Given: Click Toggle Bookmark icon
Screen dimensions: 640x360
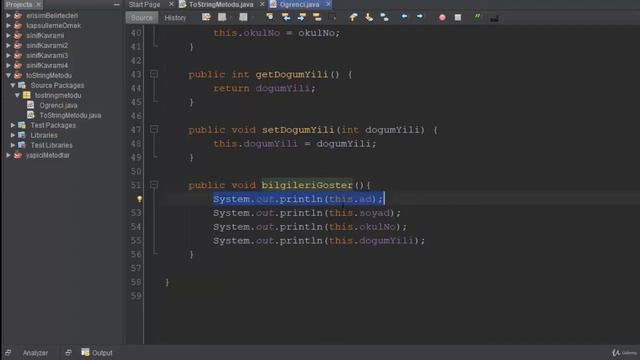Looking at the screenshot, I should (384, 17).
